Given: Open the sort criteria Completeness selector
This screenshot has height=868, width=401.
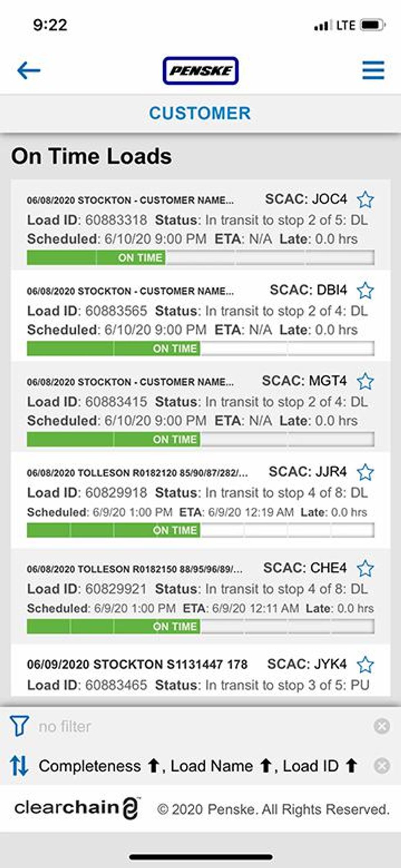Looking at the screenshot, I should 90,766.
